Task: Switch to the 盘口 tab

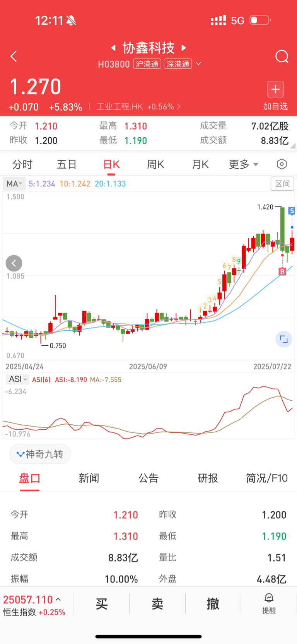Action: (x=30, y=478)
